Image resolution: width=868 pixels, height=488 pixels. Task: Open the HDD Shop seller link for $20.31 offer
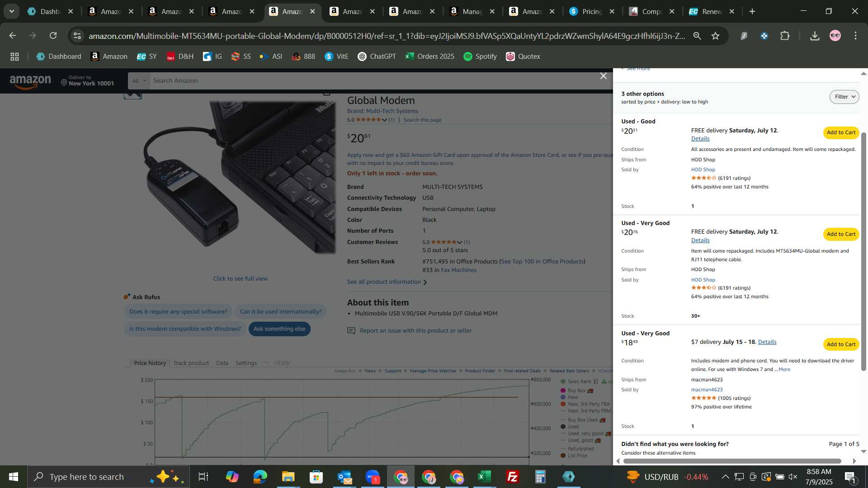click(x=703, y=170)
